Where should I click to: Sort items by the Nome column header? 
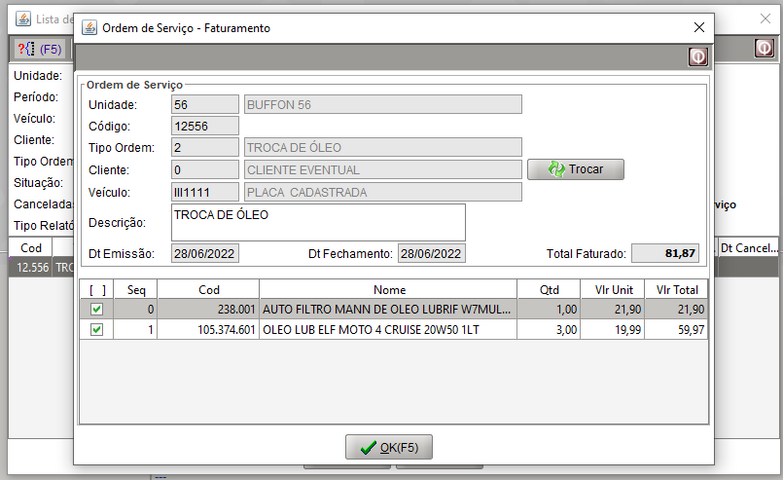point(388,289)
